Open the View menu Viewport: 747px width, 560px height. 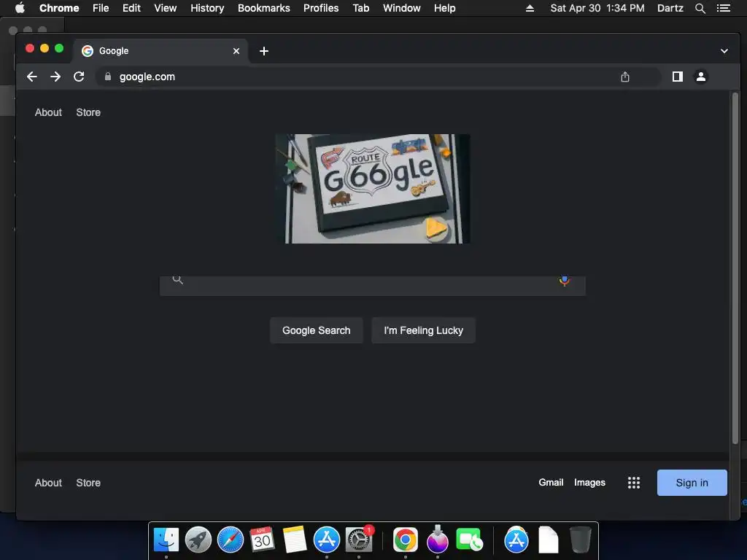tap(166, 8)
